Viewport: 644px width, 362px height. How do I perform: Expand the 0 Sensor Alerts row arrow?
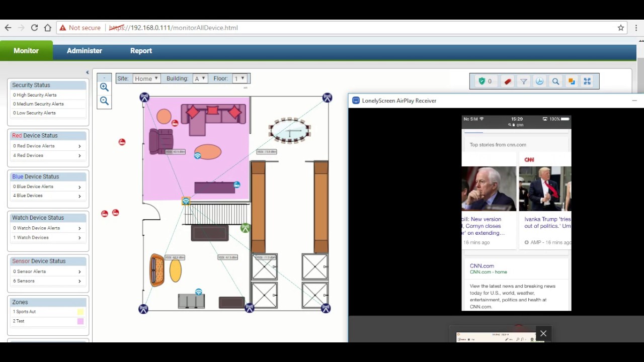pyautogui.click(x=79, y=271)
